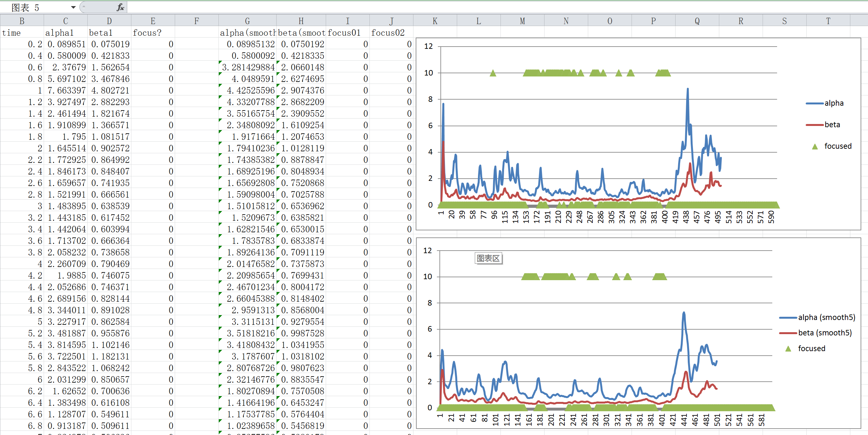868x435 pixels.
Task: Click cell with value 3.814595
Action: point(65,345)
